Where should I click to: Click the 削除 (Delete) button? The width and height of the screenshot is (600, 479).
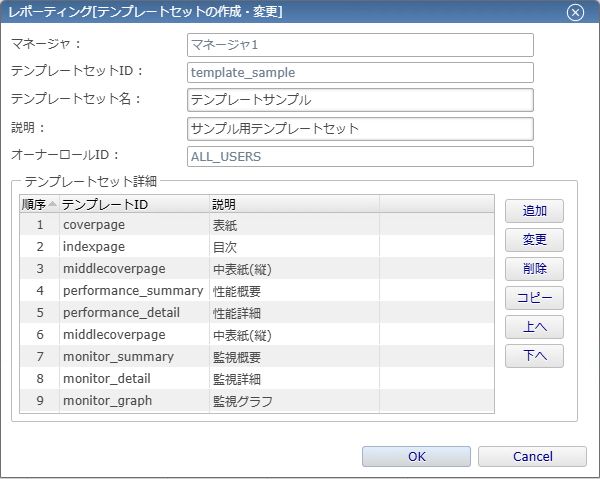534,269
